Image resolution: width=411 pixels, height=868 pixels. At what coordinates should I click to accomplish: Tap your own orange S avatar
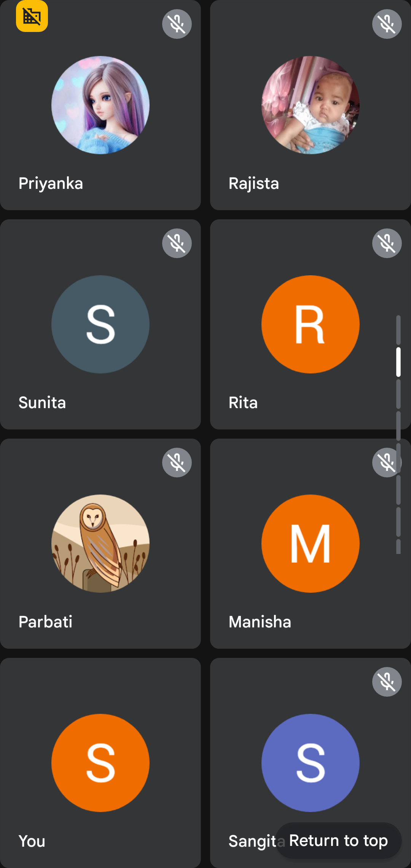pos(100,763)
